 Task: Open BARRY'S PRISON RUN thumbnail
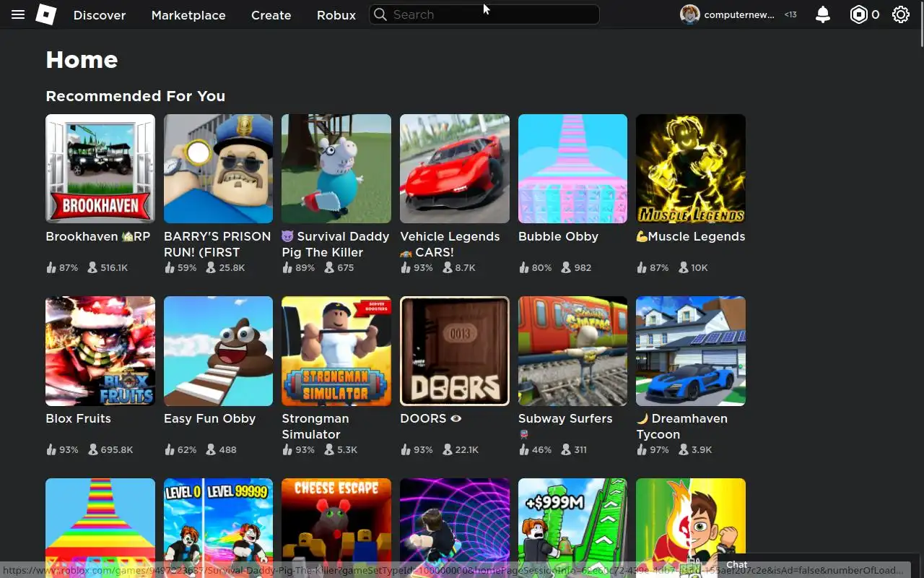click(218, 168)
